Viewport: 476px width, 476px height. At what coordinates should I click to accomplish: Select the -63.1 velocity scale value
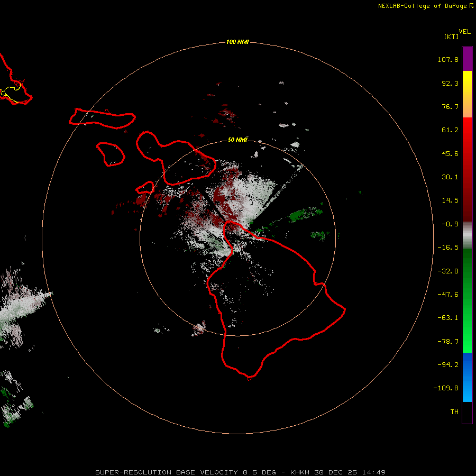(x=448, y=318)
